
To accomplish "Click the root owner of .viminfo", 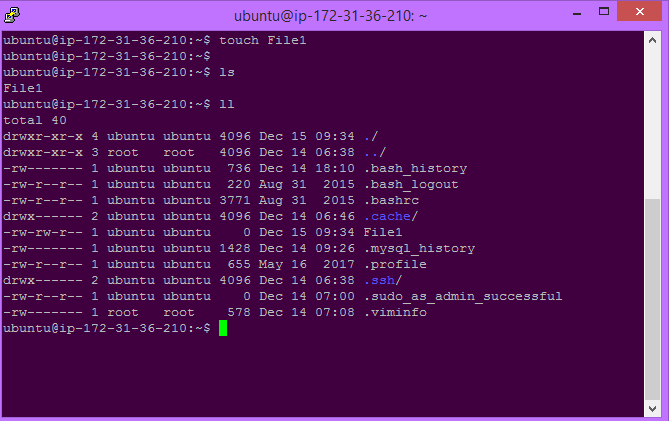I will [x=123, y=312].
